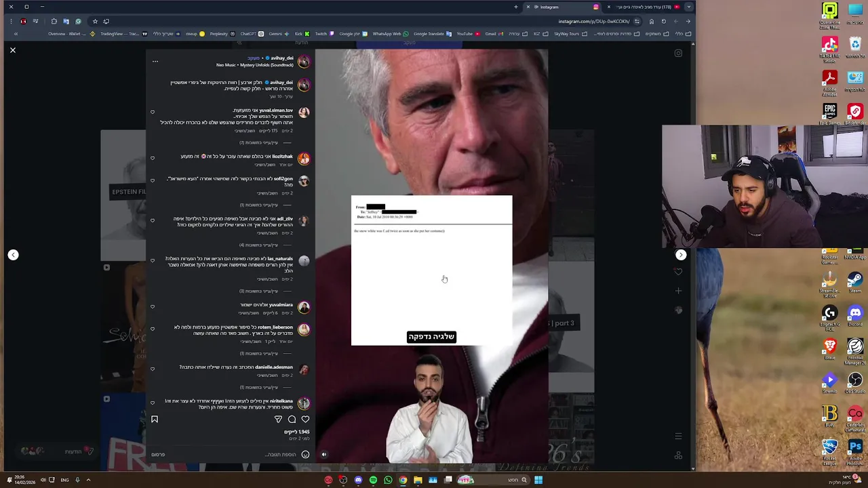This screenshot has height=488, width=868.
Task: Open the yuvalmiara commenter profile name
Action: 281,305
